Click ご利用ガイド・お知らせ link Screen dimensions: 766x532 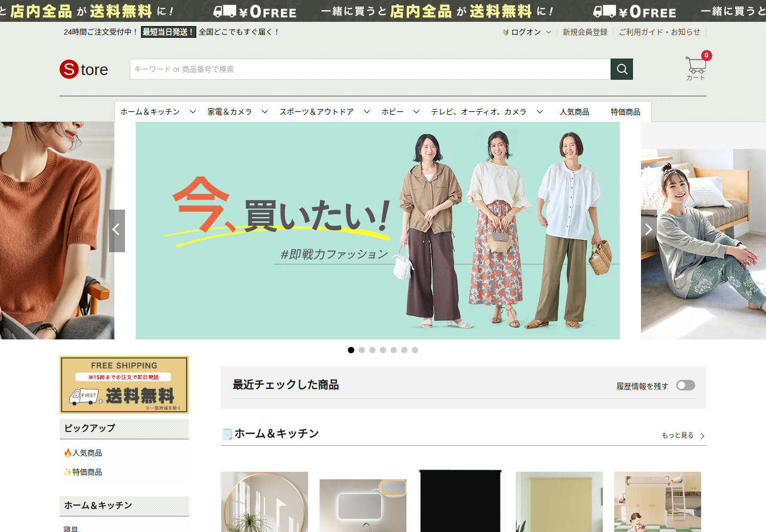click(660, 32)
